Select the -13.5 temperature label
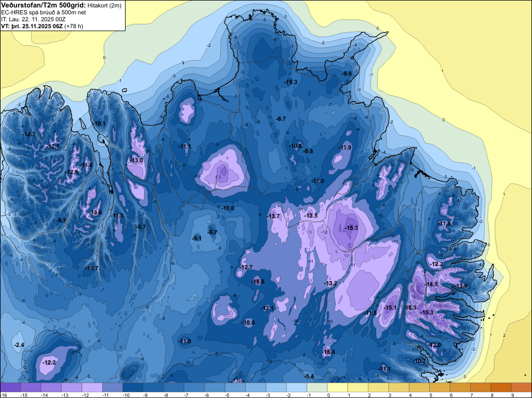The image size is (532, 398). [x=311, y=216]
